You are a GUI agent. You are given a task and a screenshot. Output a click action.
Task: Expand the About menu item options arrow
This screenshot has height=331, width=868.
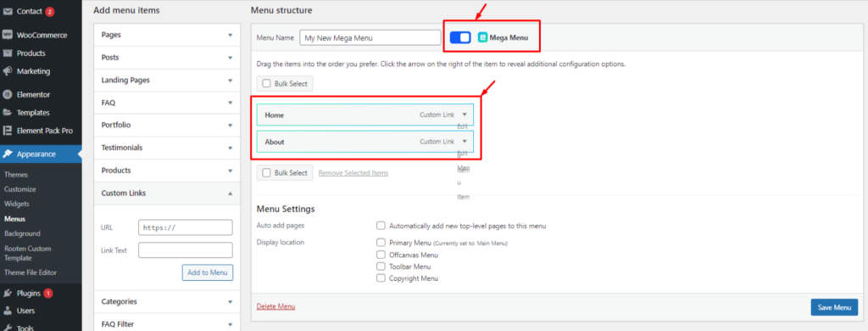point(465,142)
